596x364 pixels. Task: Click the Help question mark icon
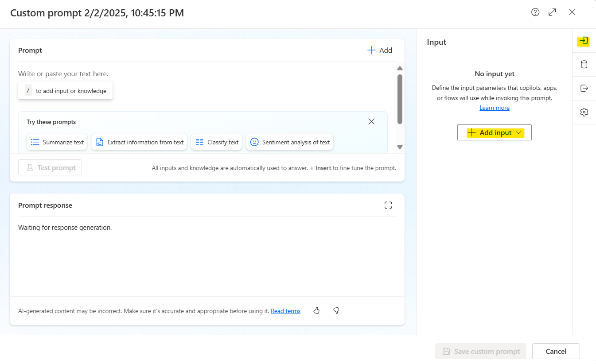point(535,12)
